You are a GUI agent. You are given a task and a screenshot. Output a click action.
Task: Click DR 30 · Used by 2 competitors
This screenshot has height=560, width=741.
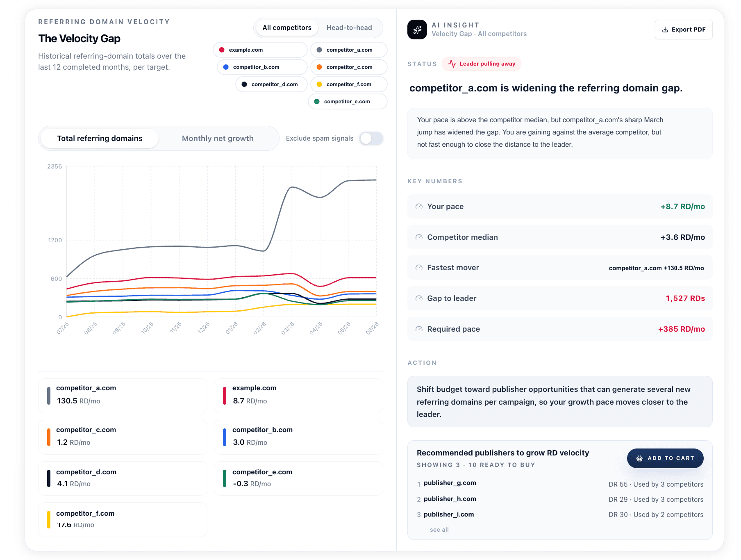(656, 514)
